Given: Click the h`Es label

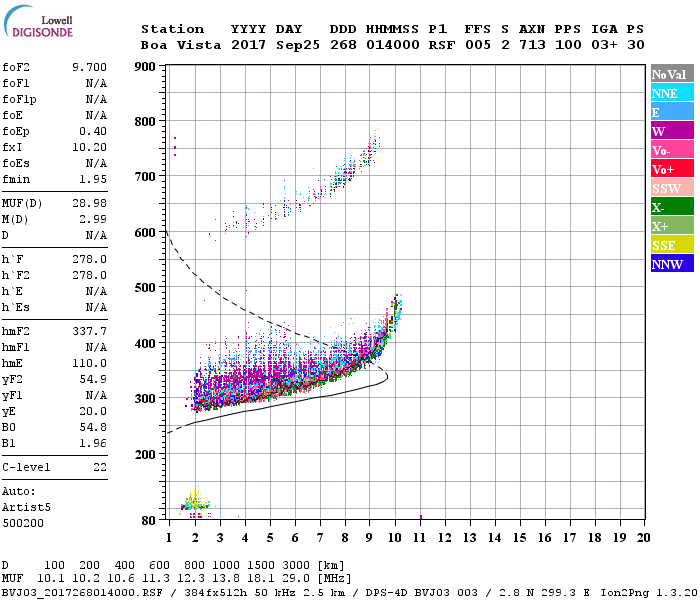Looking at the screenshot, I should tap(16, 308).
